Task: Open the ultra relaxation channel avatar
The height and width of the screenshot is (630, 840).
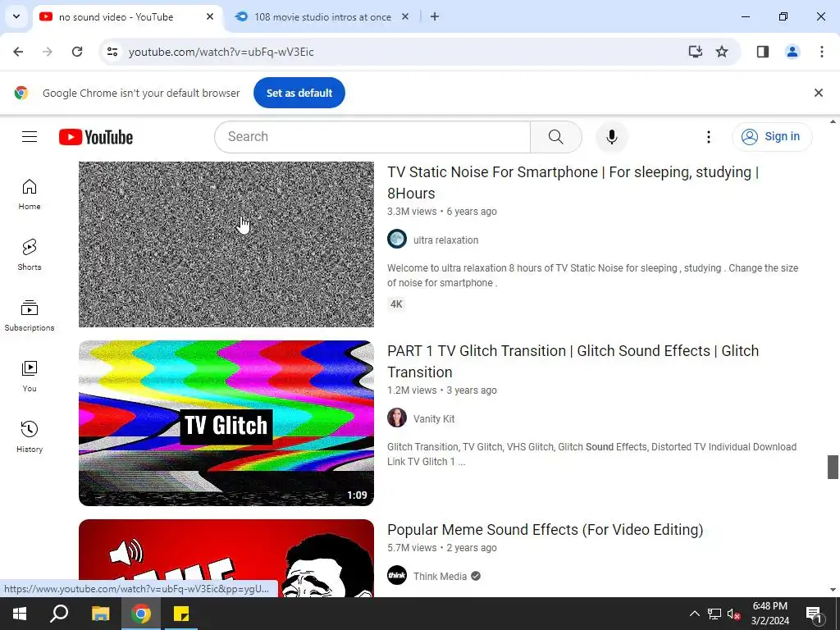Action: click(x=397, y=239)
